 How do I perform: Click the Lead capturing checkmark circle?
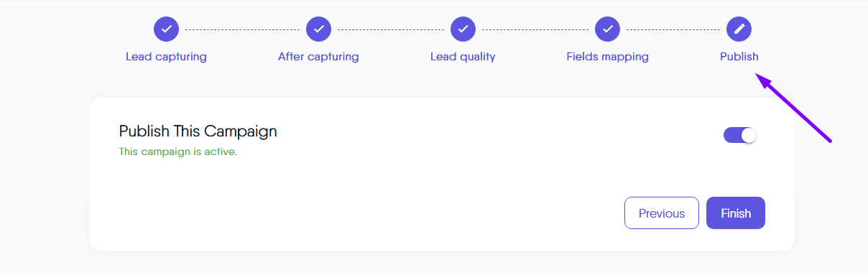[166, 29]
